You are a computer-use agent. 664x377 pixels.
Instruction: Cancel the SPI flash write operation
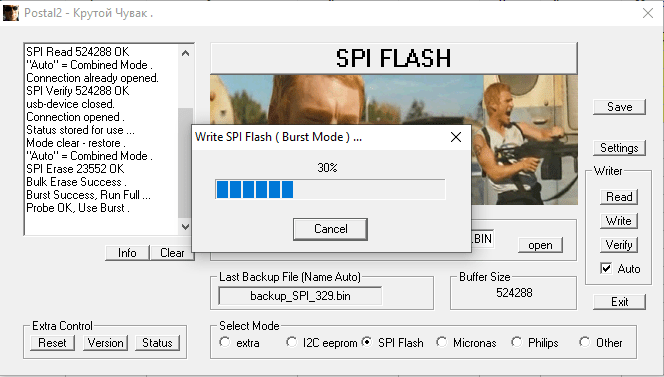pyautogui.click(x=330, y=229)
